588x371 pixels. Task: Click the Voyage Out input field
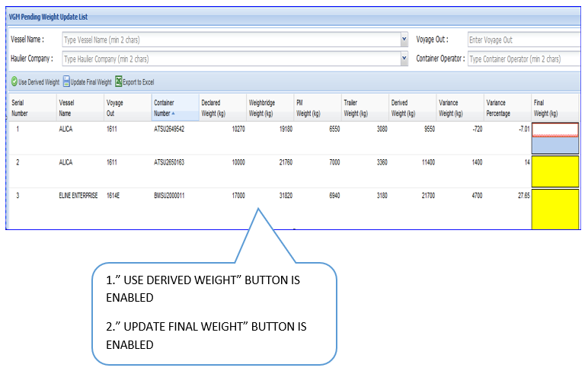click(523, 40)
